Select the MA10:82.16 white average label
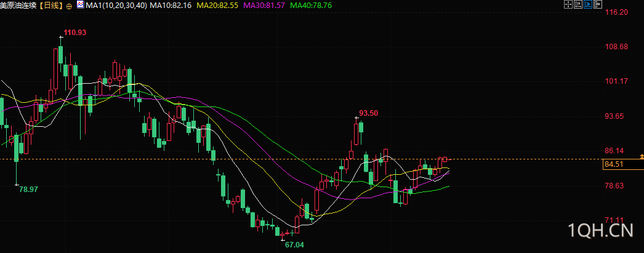 click(x=171, y=6)
